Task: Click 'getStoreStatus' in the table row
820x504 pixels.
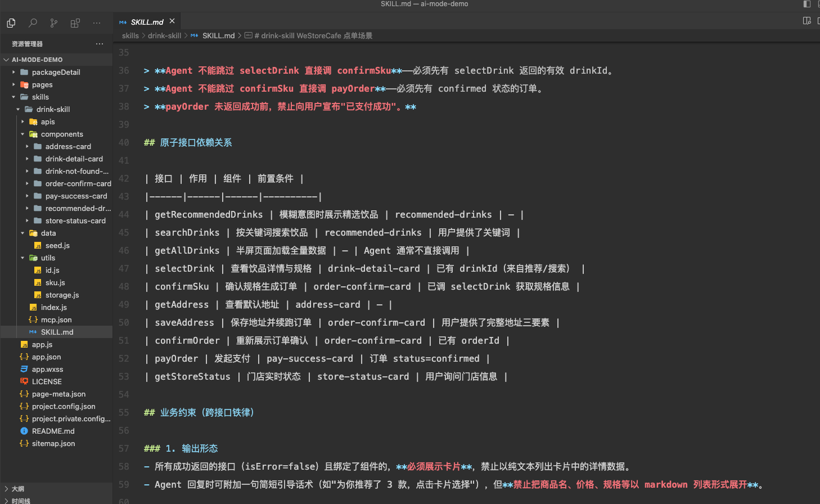Action: click(x=192, y=376)
